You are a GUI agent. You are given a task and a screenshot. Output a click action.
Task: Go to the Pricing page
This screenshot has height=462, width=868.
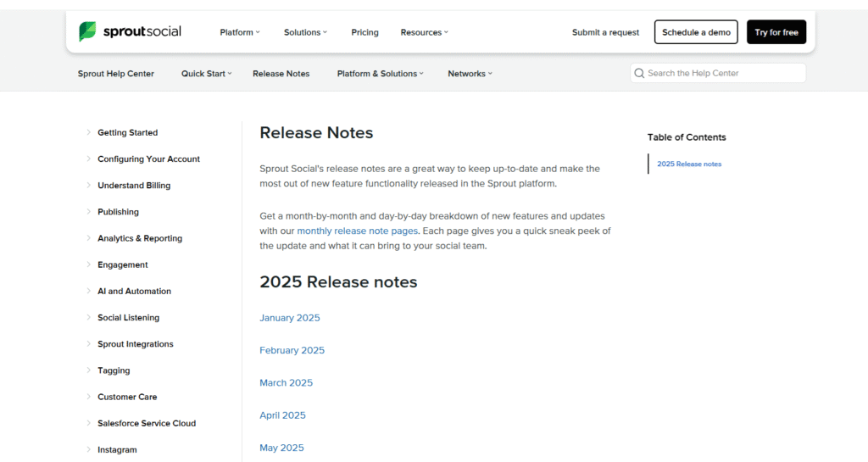coord(364,32)
